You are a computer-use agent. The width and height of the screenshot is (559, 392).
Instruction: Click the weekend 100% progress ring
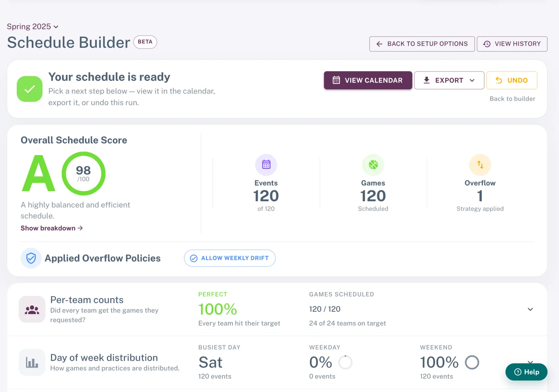tap(472, 362)
